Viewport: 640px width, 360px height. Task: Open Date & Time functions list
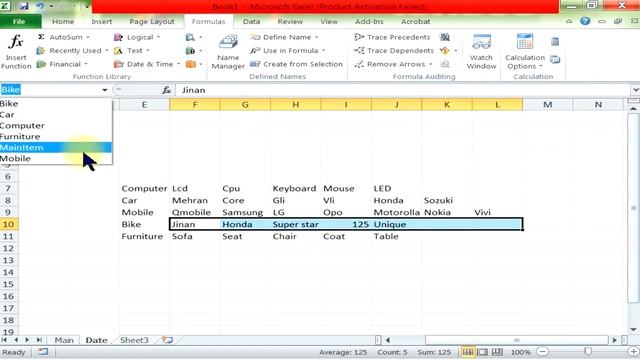coord(147,64)
